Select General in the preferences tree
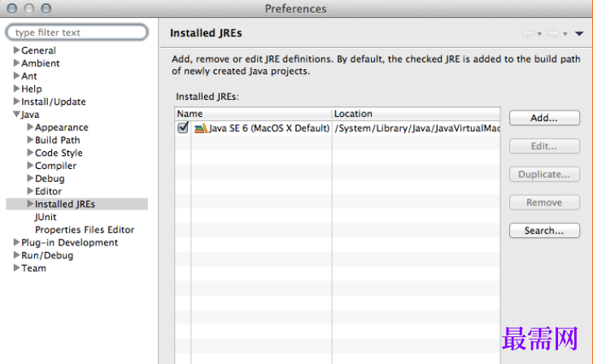The height and width of the screenshot is (364, 593). tap(38, 50)
